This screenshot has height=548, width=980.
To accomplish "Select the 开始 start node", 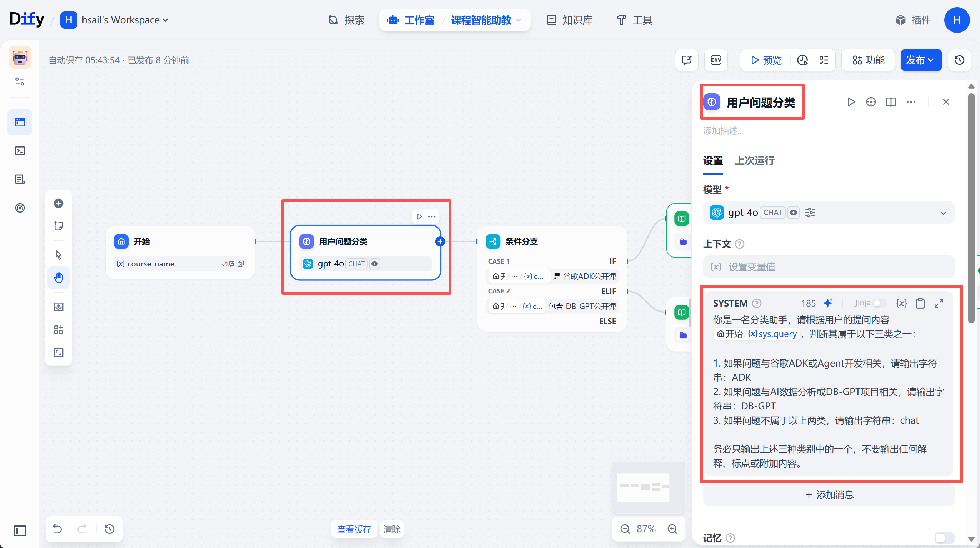I will click(x=180, y=252).
